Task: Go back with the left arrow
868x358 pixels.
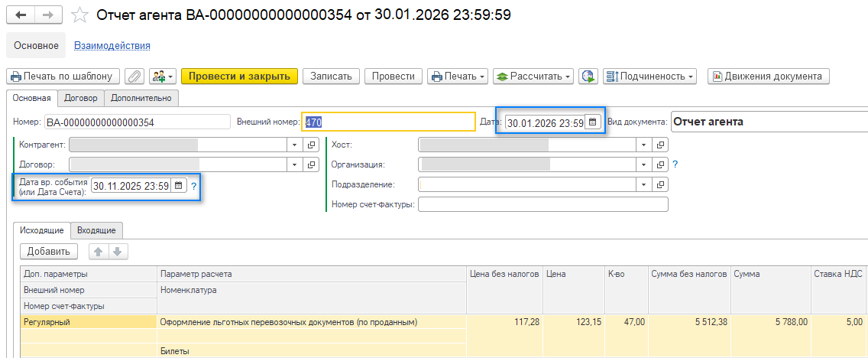Action: tap(20, 15)
